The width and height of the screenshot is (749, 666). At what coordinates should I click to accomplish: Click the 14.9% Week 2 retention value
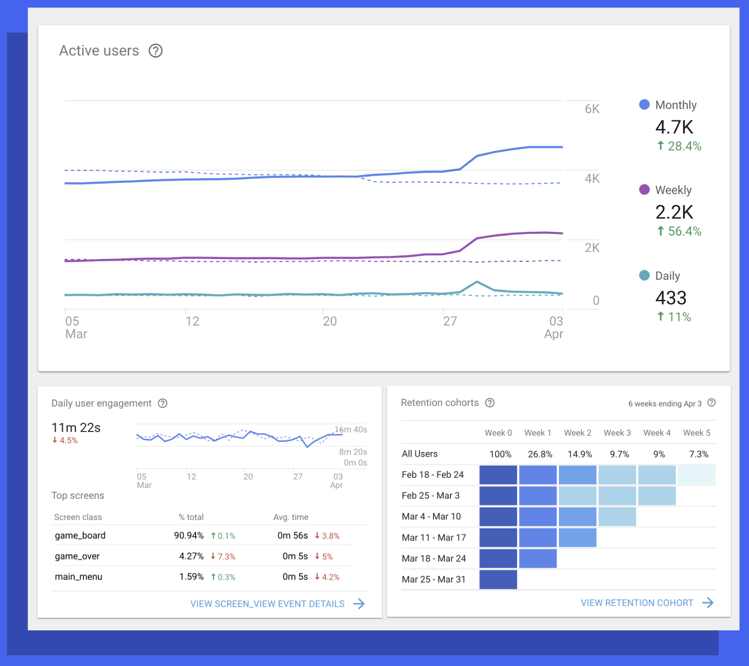[579, 454]
